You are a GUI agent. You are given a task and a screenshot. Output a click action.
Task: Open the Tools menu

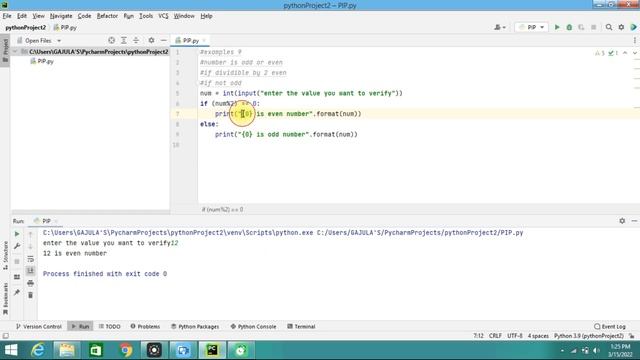point(146,16)
